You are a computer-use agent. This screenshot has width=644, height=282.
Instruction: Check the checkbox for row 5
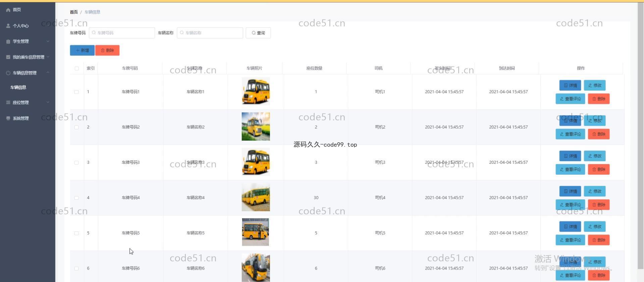point(76,233)
